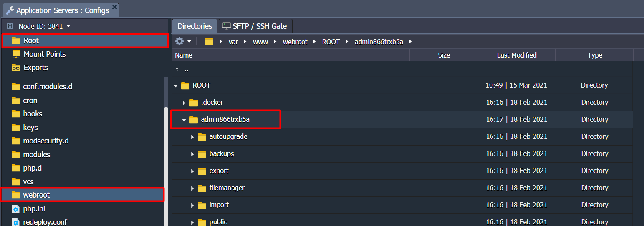The width and height of the screenshot is (644, 226).
Task: Expand the export folder
Action: 192,171
